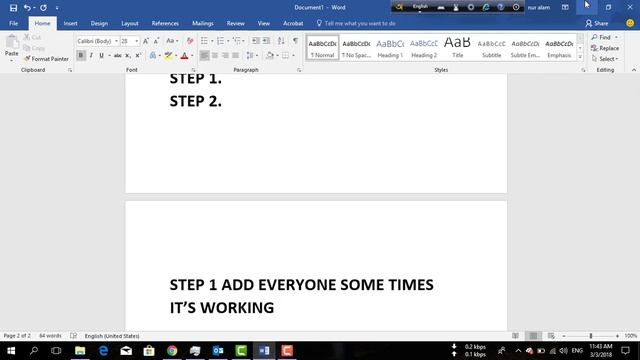Screen dimensions: 640x360
Task: Click the Share button
Action: pyautogui.click(x=597, y=24)
